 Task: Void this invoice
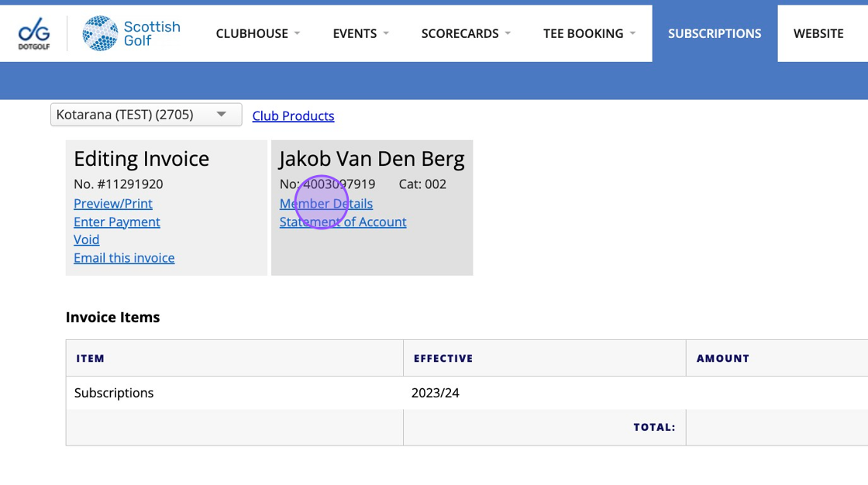[x=86, y=239]
